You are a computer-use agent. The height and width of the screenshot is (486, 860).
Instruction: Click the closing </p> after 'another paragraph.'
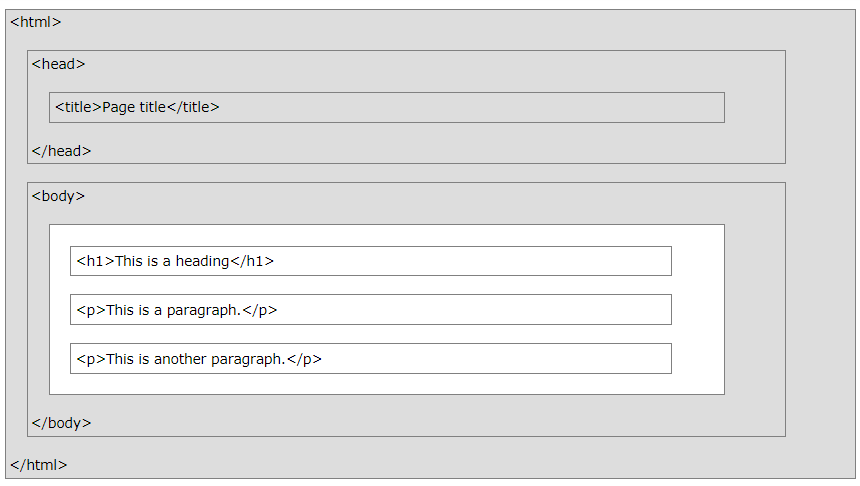pos(304,359)
